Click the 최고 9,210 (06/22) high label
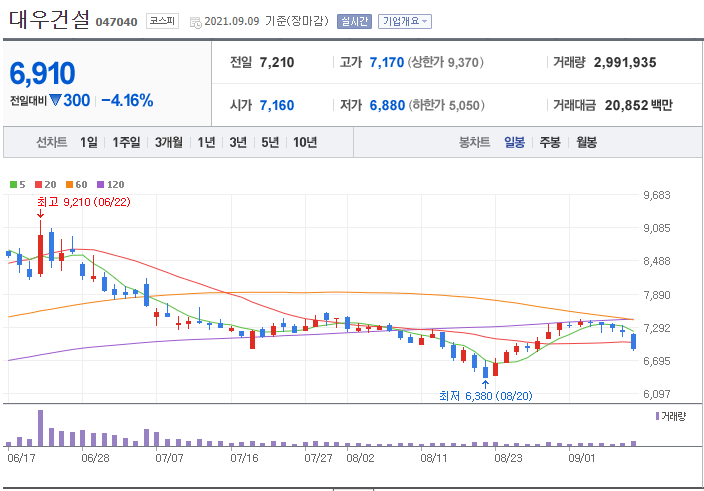This screenshot has width=704, height=491. [x=84, y=202]
